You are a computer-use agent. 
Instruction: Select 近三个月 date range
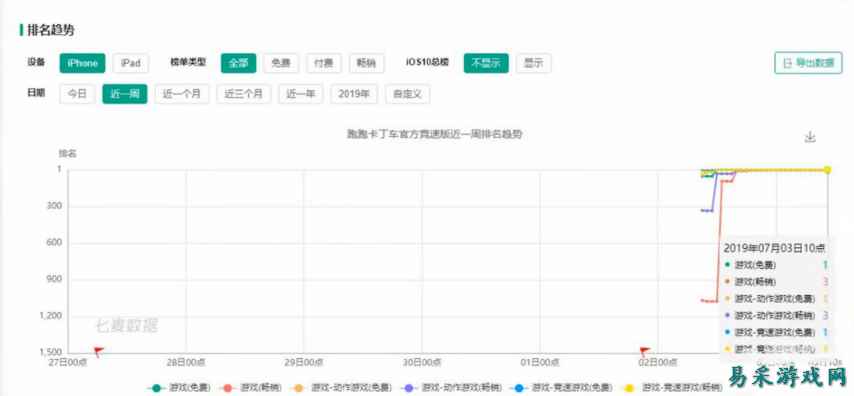(243, 94)
